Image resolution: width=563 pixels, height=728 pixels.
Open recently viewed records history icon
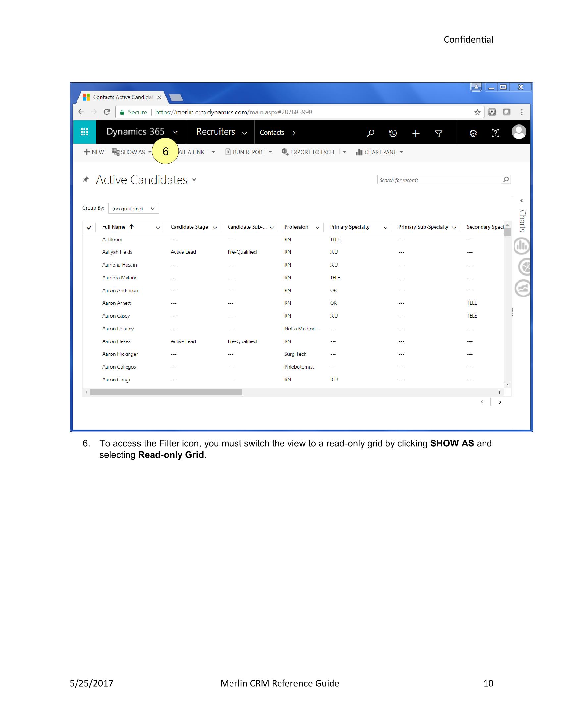tap(393, 133)
